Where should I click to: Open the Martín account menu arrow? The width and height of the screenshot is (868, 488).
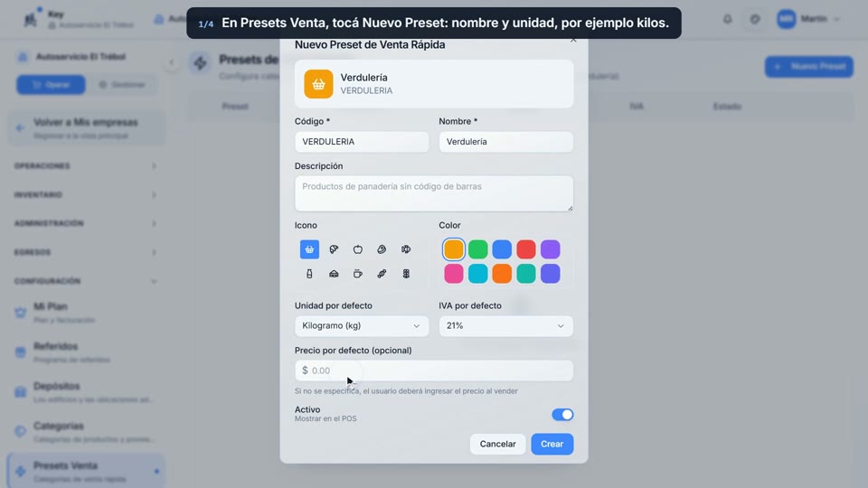[836, 19]
